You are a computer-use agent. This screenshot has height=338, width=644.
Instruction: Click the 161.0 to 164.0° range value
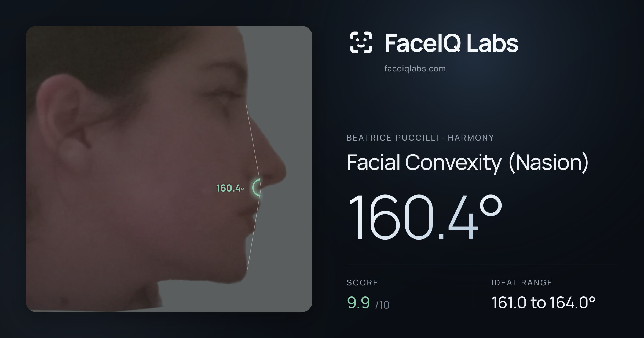pyautogui.click(x=543, y=303)
